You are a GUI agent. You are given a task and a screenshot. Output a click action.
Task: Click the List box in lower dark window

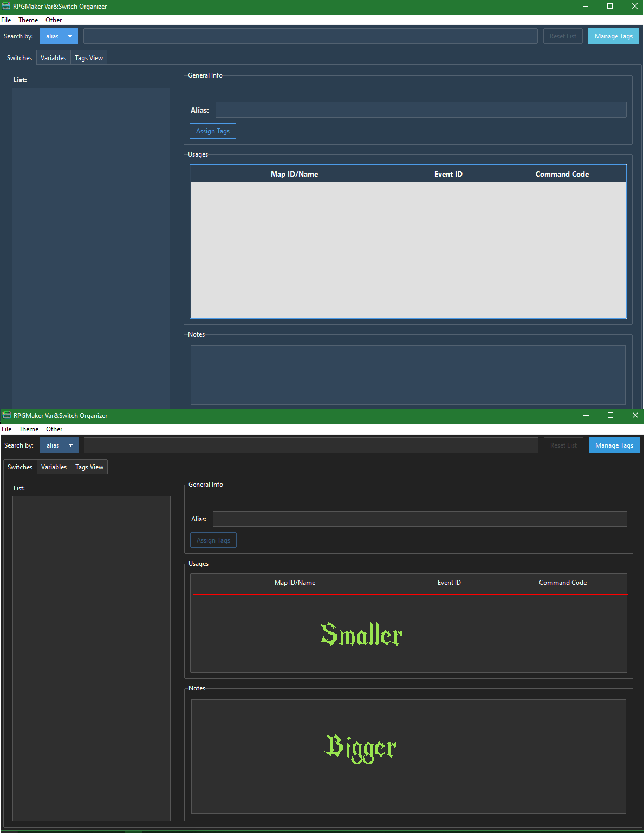tap(92, 658)
